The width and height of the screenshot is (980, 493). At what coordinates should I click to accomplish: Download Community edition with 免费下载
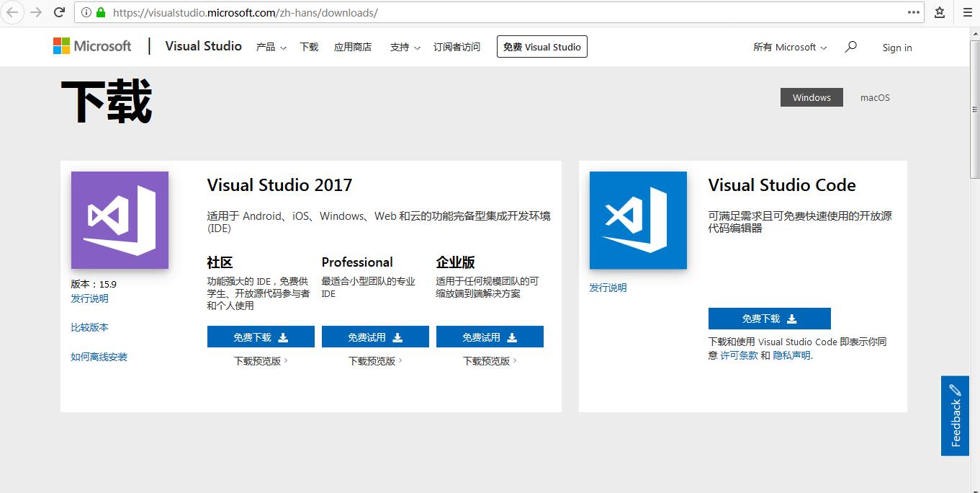tap(261, 337)
